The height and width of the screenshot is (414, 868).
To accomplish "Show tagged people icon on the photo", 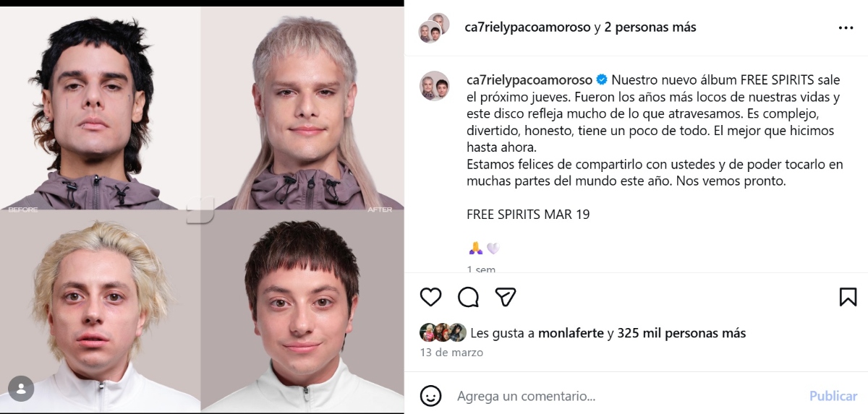I will tap(20, 389).
